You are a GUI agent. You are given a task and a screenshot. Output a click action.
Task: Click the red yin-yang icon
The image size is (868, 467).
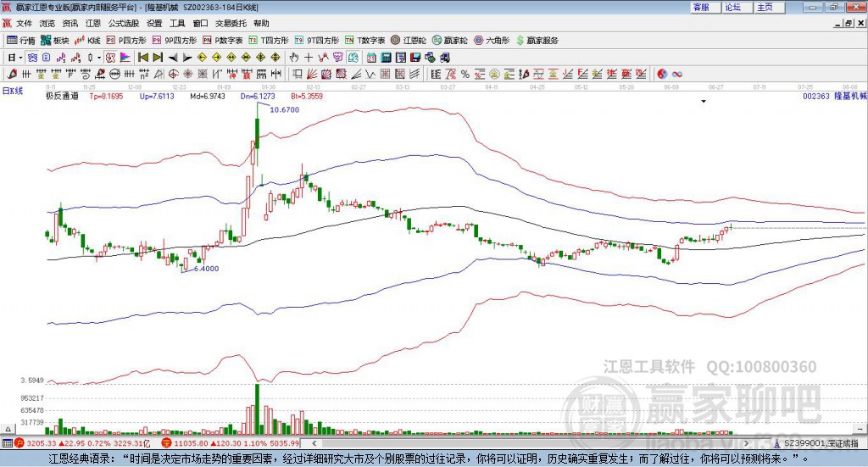pyautogui.click(x=662, y=74)
